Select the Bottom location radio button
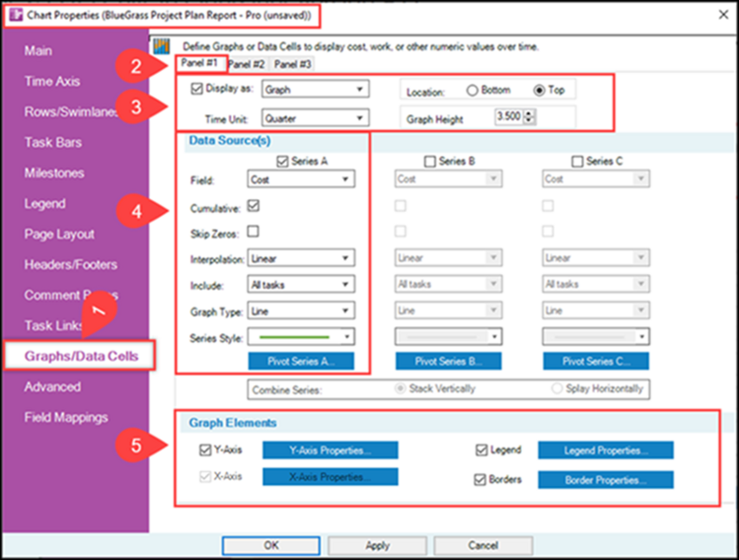This screenshot has height=560, width=739. (471, 90)
